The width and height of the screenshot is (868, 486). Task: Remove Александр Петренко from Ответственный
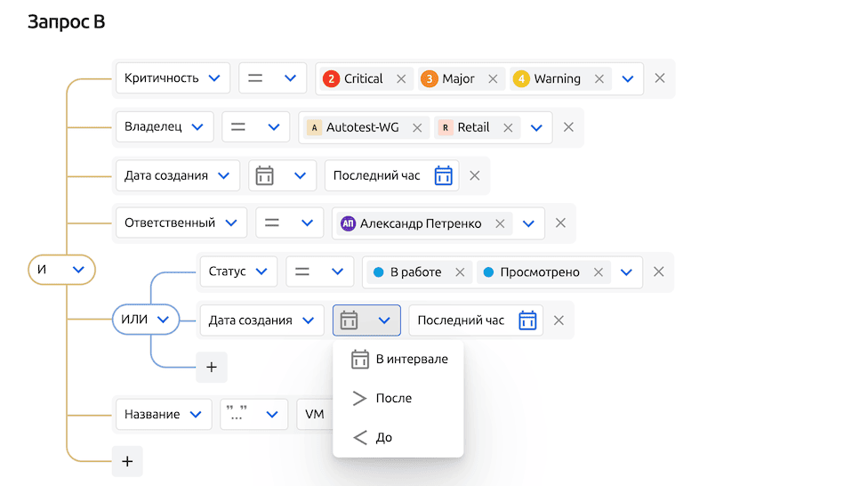499,223
